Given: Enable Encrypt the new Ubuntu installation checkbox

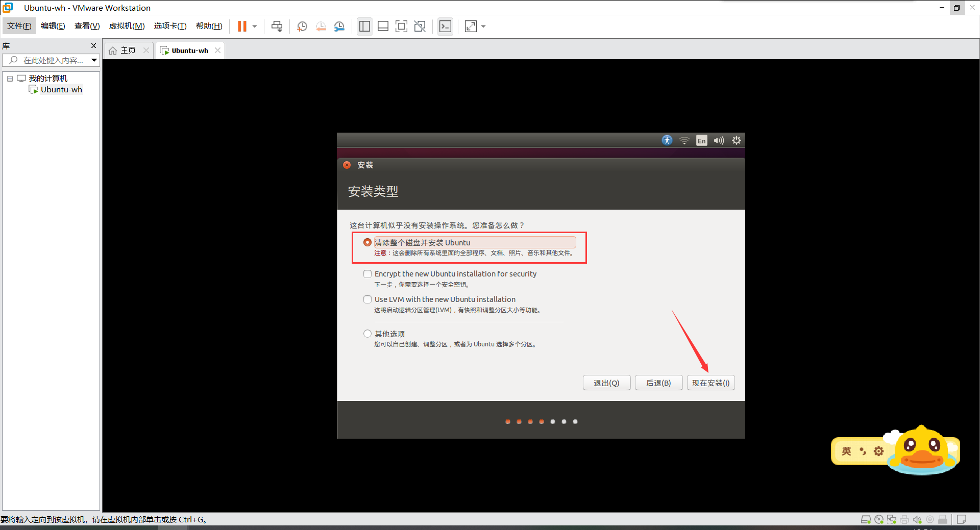Looking at the screenshot, I should [x=367, y=274].
